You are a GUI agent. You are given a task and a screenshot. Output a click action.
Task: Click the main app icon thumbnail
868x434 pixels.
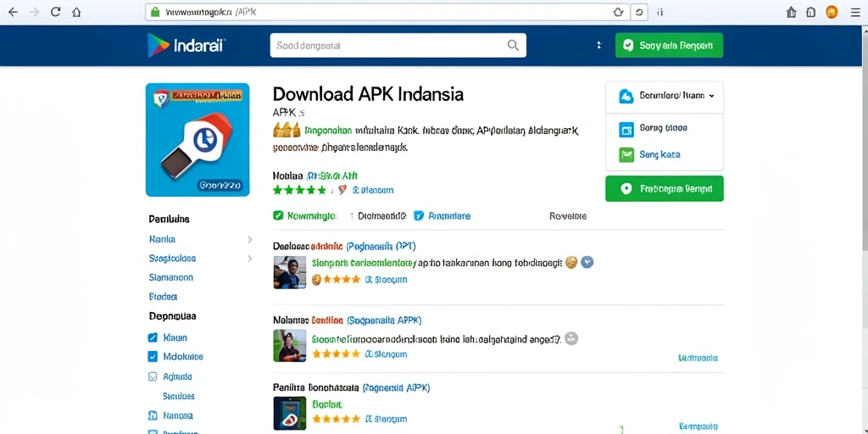click(x=198, y=140)
